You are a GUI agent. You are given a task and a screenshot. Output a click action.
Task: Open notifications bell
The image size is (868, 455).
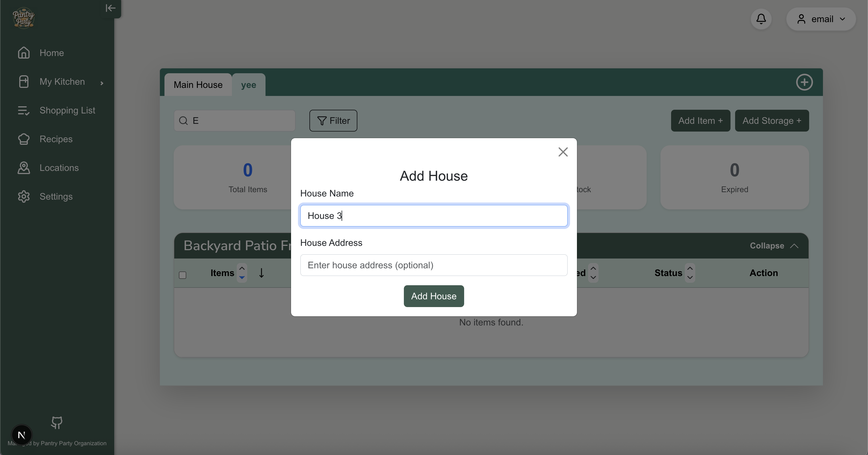click(x=761, y=19)
